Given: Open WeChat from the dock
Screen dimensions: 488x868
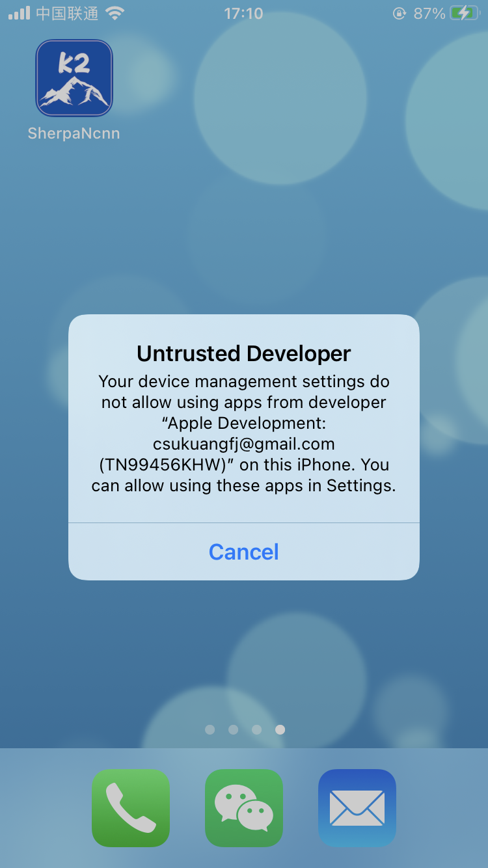Looking at the screenshot, I should 244,808.
